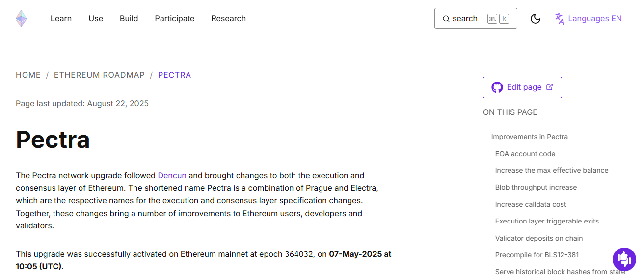Click the K key hint in search
Image resolution: width=644 pixels, height=279 pixels.
pyautogui.click(x=504, y=19)
